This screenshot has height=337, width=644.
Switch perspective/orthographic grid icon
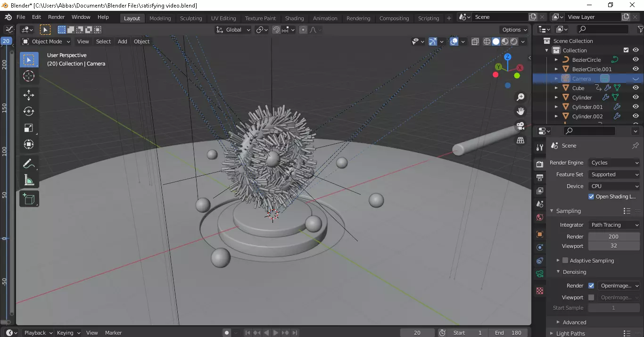coord(520,140)
